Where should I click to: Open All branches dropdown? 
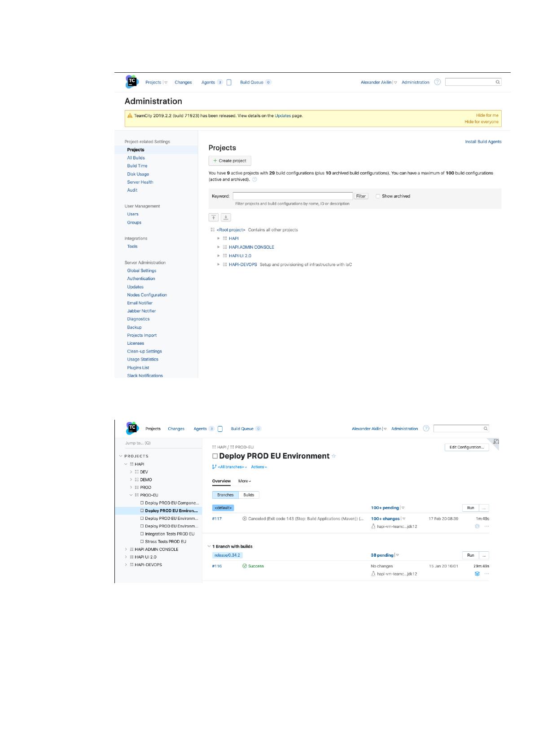(x=232, y=467)
